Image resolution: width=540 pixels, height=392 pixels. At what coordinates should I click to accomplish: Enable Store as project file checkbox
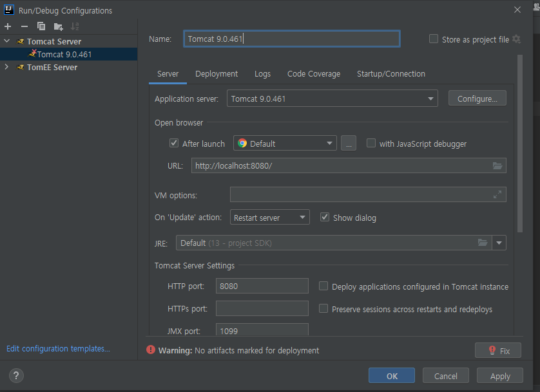[x=434, y=39]
